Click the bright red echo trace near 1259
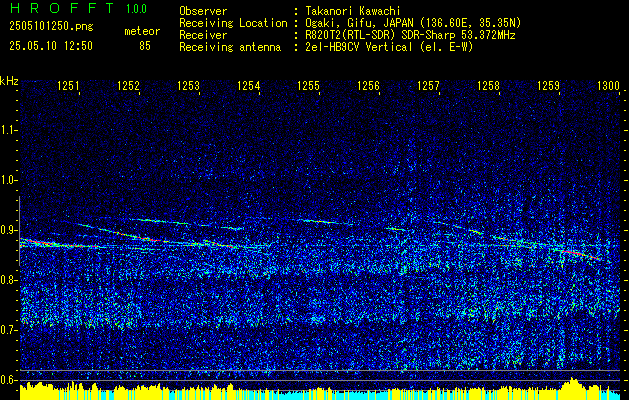The height and width of the screenshot is (400, 629). [x=581, y=255]
